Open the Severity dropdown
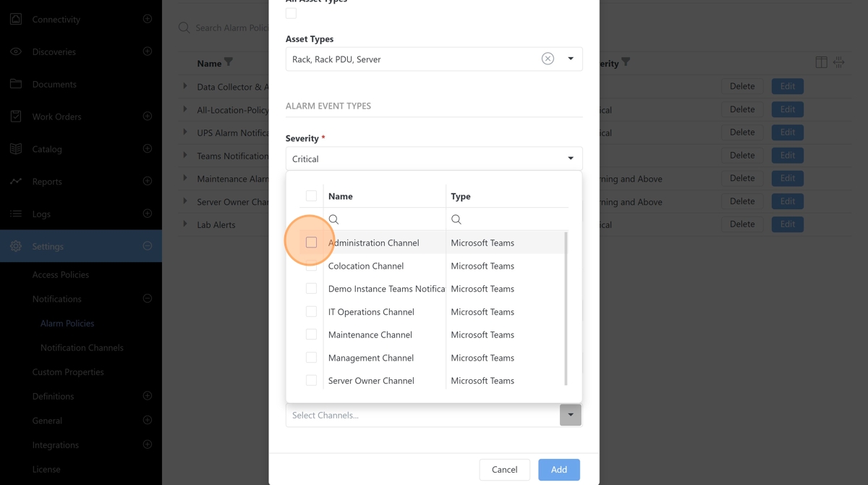 tap(433, 159)
